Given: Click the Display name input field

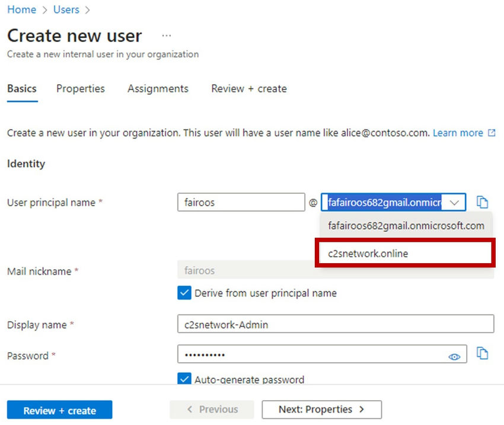Looking at the screenshot, I should pyautogui.click(x=335, y=324).
